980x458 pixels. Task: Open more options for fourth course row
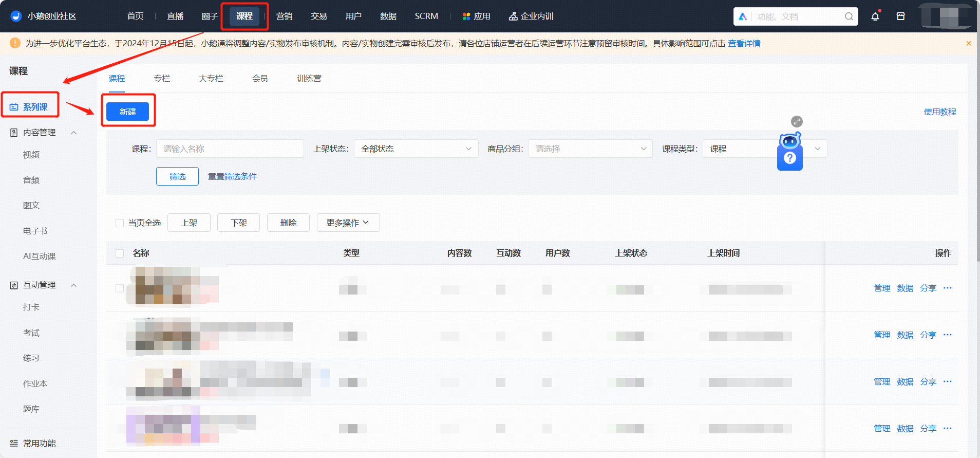[948, 428]
